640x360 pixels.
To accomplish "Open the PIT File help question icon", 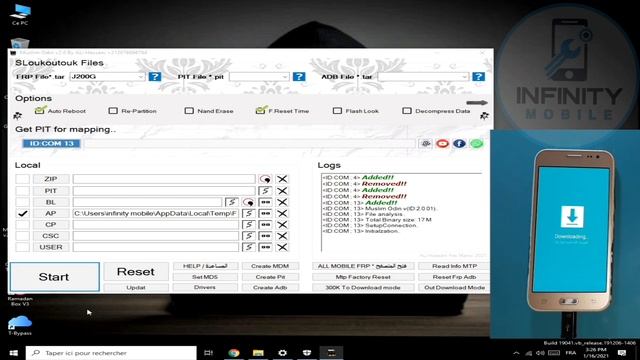I will [299, 76].
